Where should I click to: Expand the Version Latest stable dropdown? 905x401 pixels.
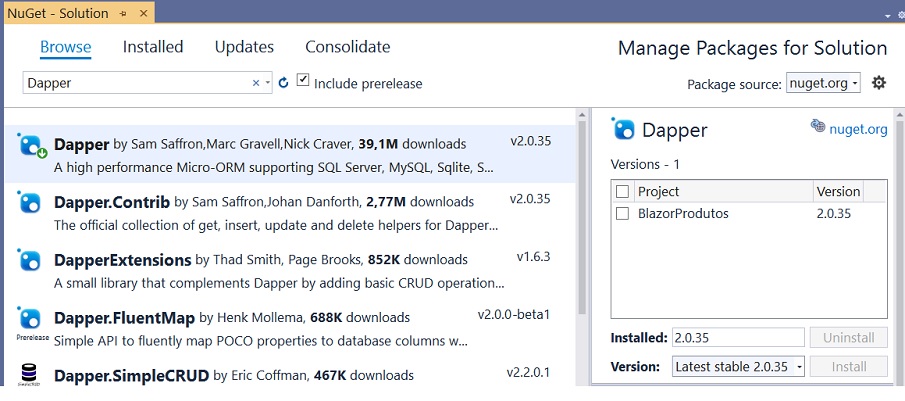click(738, 366)
